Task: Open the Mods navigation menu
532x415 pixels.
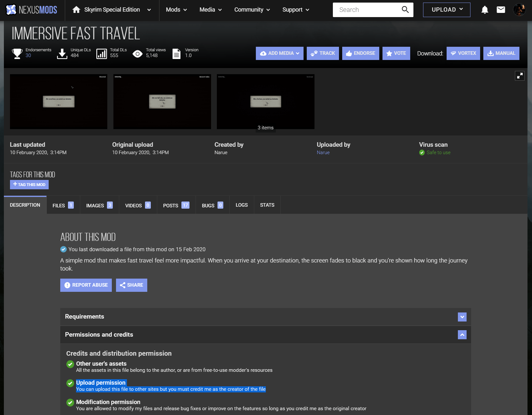Action: point(176,10)
